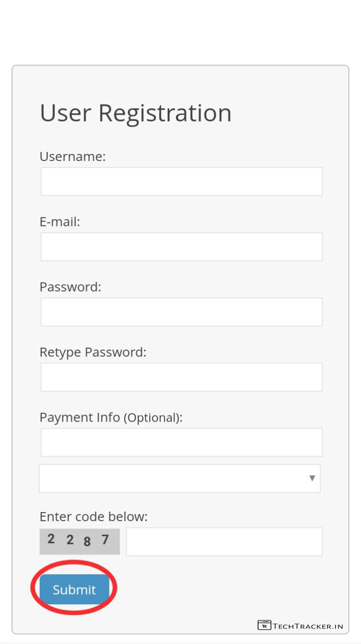Image resolution: width=361 pixels, height=644 pixels.
Task: Open the empty select box below Payment Info
Action: click(171, 478)
